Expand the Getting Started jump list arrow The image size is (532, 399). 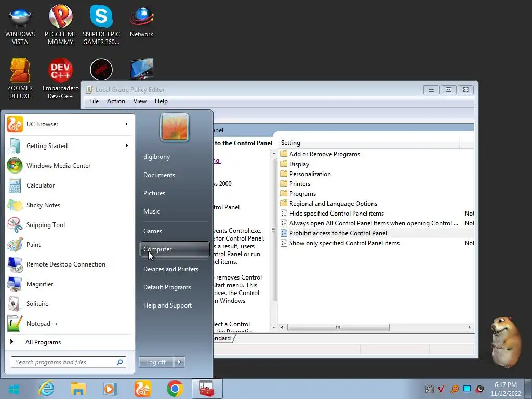pos(127,146)
